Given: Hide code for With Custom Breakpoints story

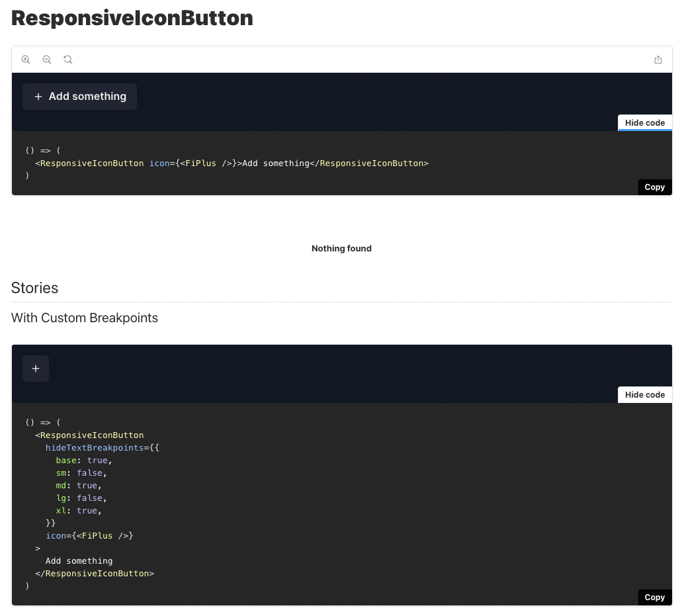Looking at the screenshot, I should [x=644, y=394].
